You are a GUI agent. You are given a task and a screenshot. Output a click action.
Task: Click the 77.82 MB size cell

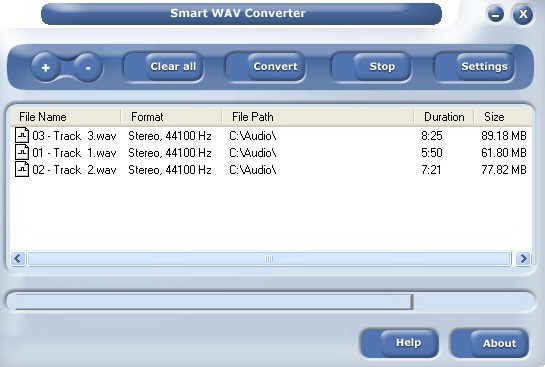point(504,170)
